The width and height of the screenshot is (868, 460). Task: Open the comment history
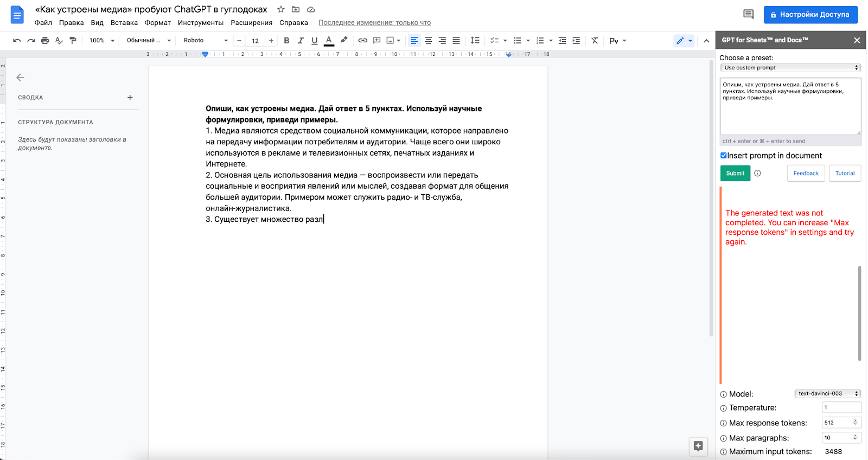pos(749,15)
